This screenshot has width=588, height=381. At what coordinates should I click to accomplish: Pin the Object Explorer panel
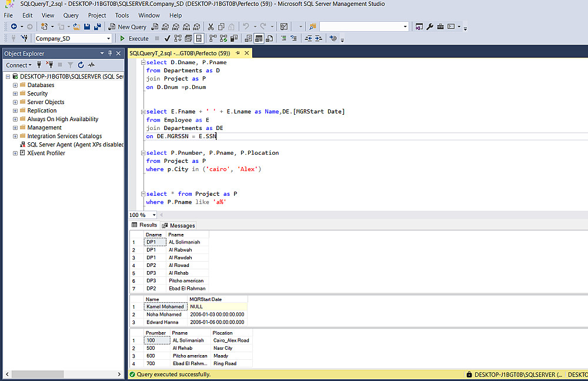[111, 54]
